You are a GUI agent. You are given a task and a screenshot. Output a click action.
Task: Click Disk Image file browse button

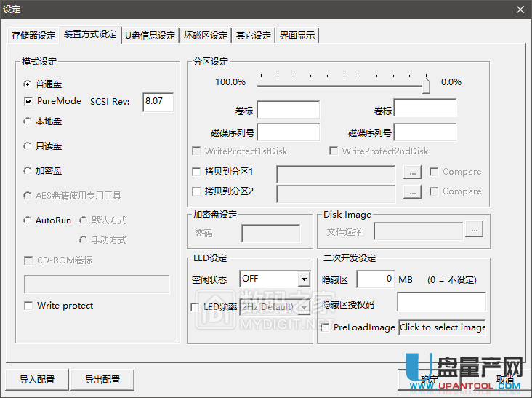pyautogui.click(x=475, y=231)
